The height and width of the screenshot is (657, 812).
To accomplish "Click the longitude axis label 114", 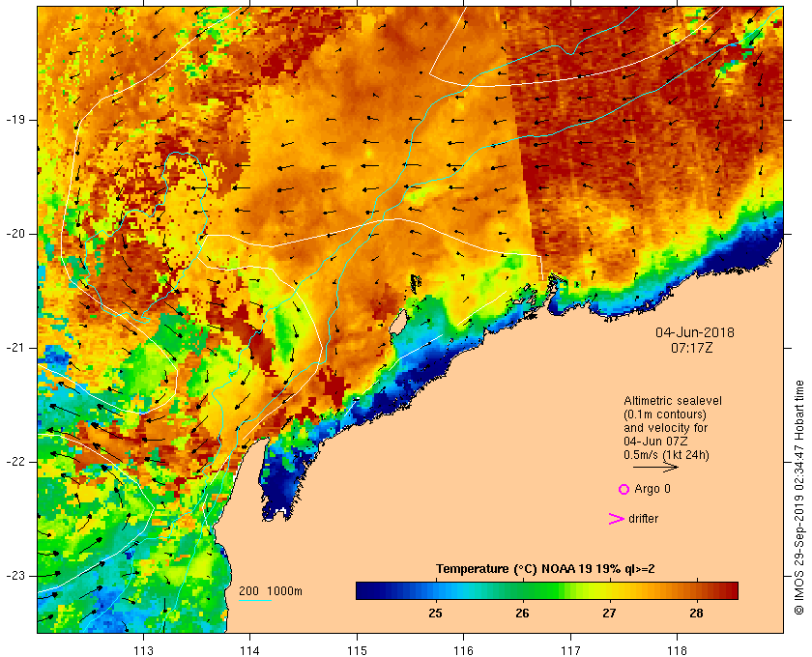I will click(250, 650).
